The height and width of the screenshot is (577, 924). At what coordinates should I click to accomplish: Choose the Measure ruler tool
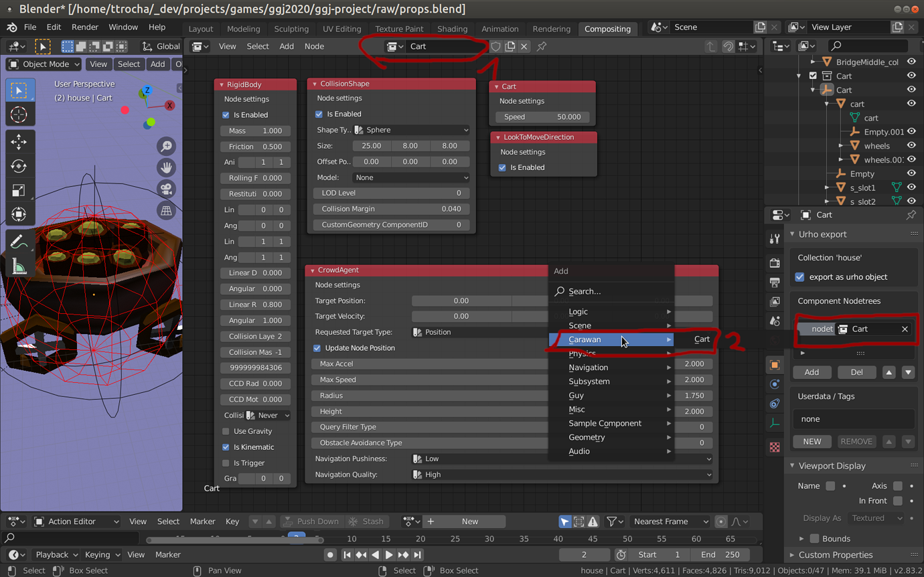click(19, 266)
